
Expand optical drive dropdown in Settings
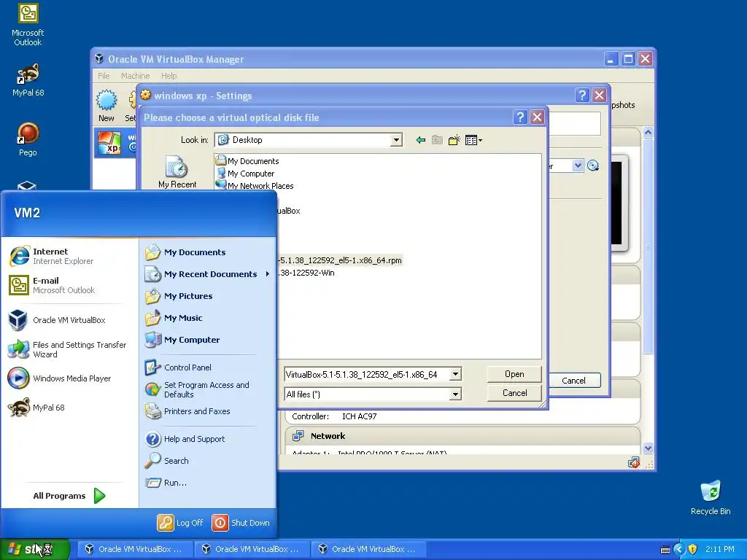tap(578, 166)
